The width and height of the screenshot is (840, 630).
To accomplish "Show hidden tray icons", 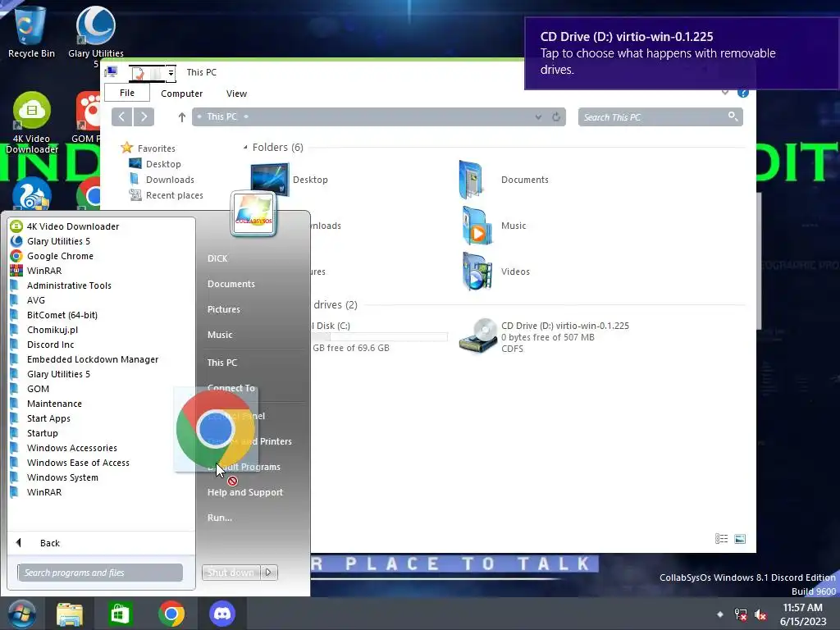I will (x=720, y=614).
